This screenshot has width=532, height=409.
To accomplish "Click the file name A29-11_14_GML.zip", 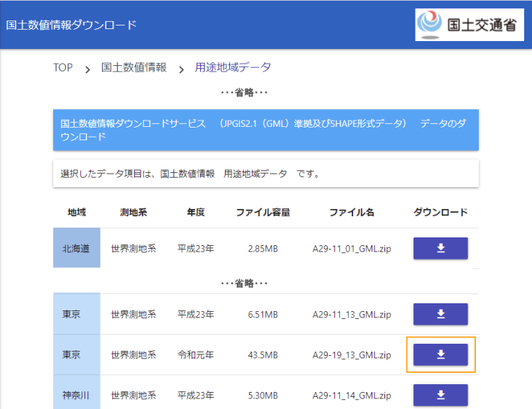I will coord(352,396).
